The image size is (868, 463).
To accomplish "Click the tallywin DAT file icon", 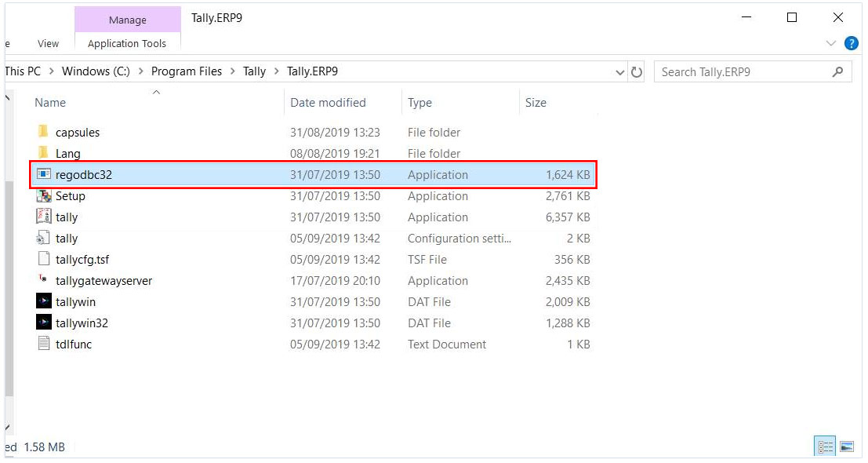I will tap(44, 301).
